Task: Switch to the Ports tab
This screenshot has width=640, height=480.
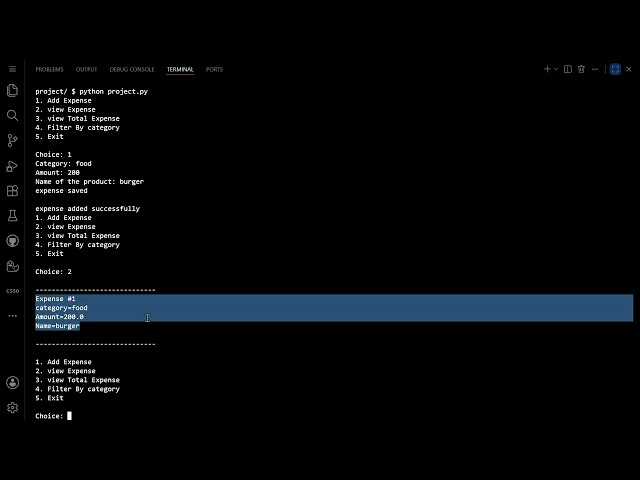Action: (214, 69)
